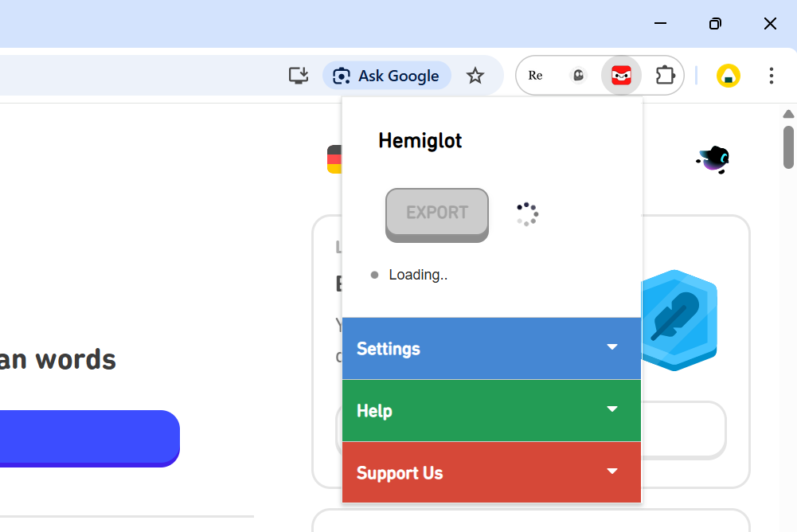The image size is (797, 532).
Task: Expand the Settings section
Action: [x=491, y=348]
